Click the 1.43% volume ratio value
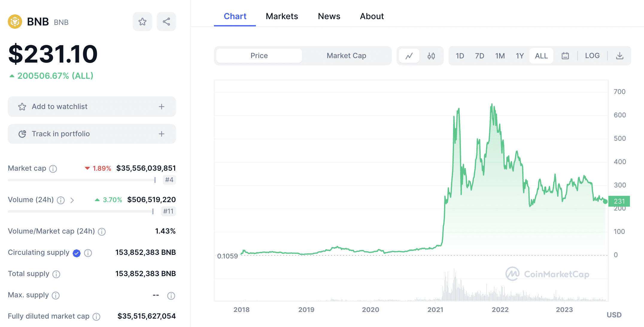Viewport: 644px width, 327px height. click(165, 231)
